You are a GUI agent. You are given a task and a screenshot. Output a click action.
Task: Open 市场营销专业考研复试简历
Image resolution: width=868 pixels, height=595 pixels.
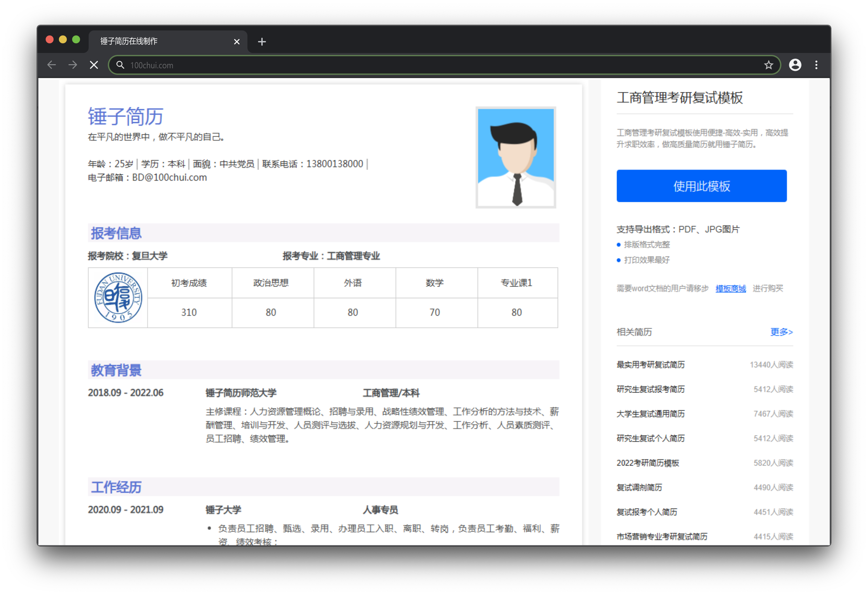coord(662,537)
